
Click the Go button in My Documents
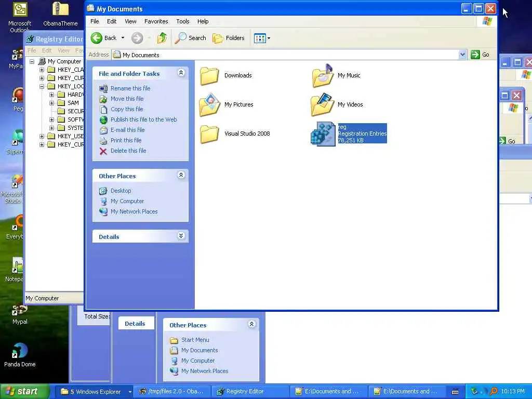pyautogui.click(x=480, y=55)
